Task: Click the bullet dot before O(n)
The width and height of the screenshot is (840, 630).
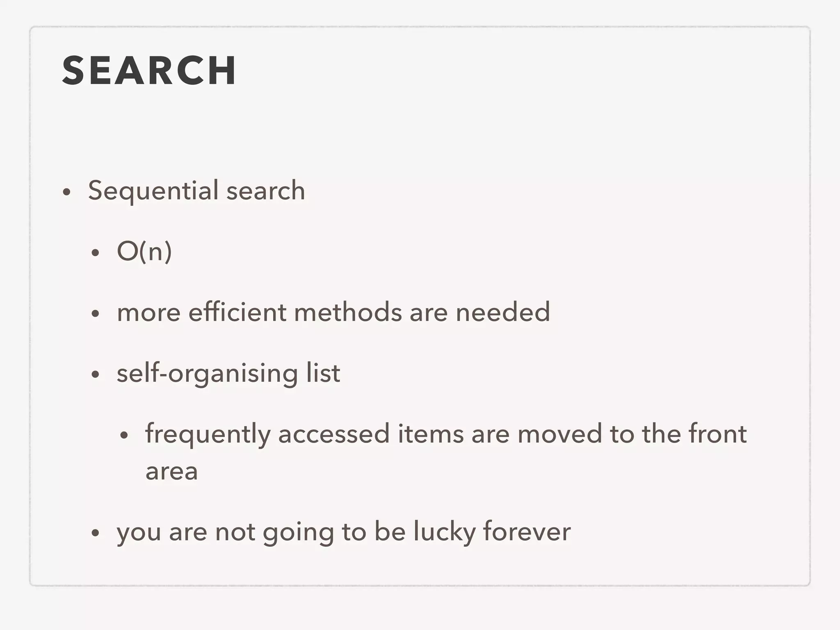Action: coord(96,253)
